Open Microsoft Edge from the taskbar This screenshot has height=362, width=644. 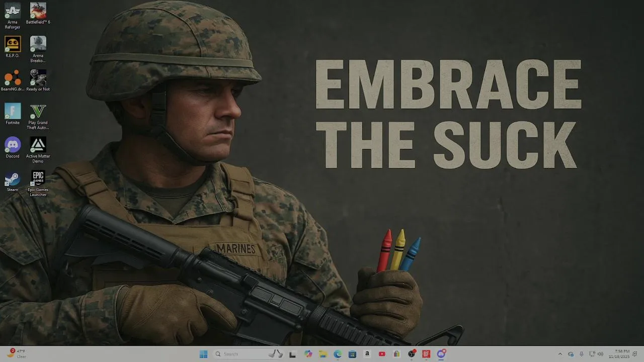click(x=338, y=354)
